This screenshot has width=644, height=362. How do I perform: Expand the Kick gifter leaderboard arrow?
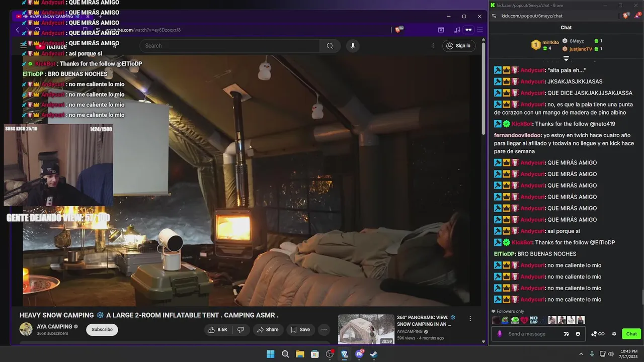[x=566, y=59]
